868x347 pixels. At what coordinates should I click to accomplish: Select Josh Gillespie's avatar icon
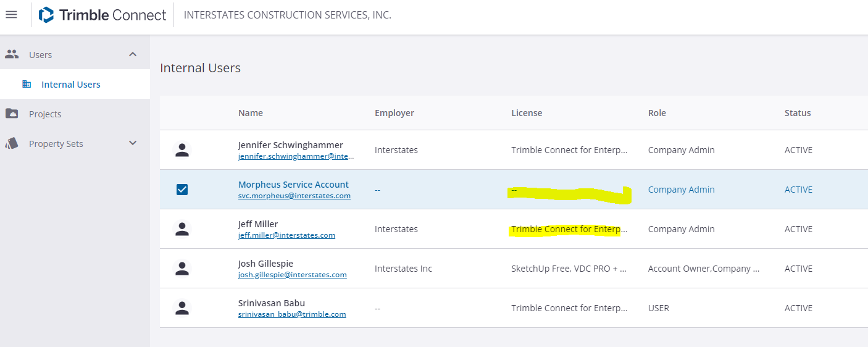[182, 269]
